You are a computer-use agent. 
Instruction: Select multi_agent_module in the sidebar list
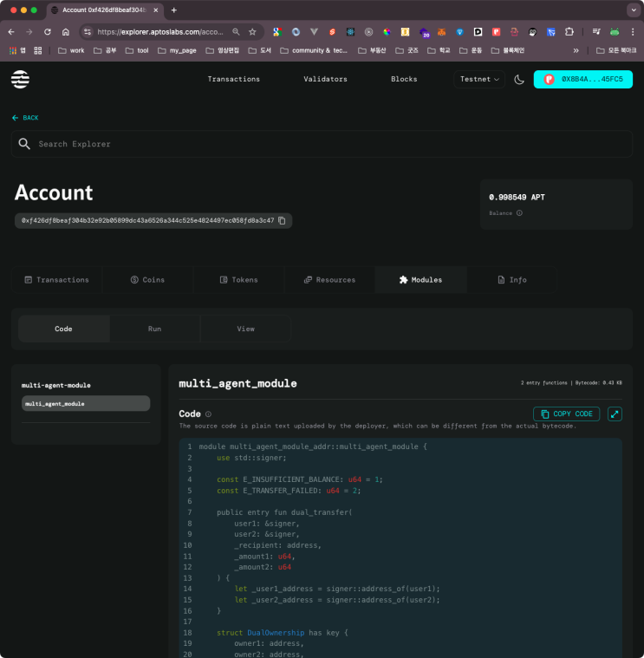pos(86,404)
